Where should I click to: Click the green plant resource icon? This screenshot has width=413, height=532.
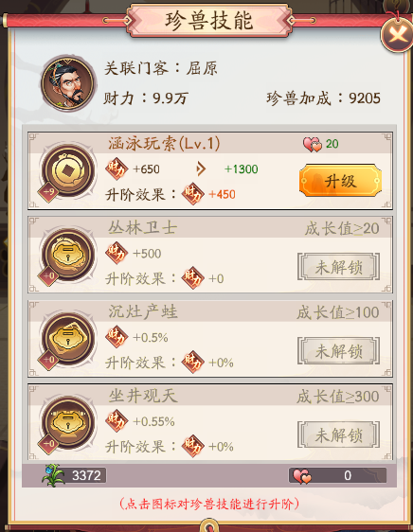click(x=53, y=475)
